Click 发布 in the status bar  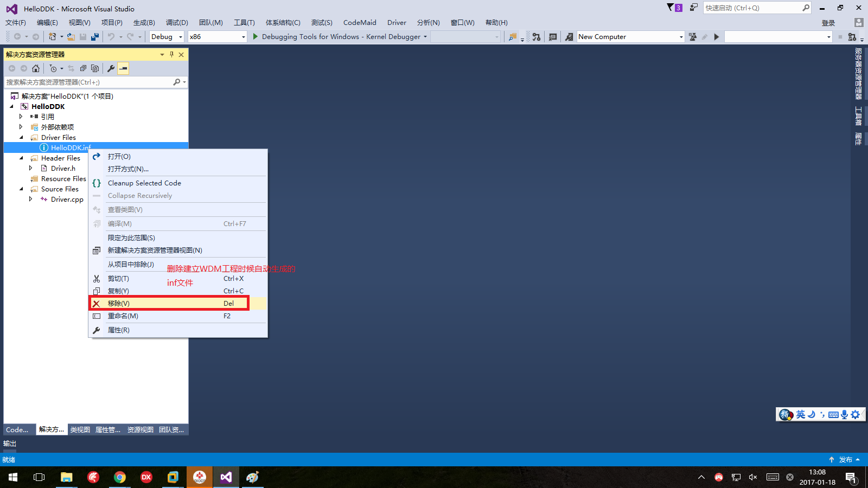tap(845, 459)
